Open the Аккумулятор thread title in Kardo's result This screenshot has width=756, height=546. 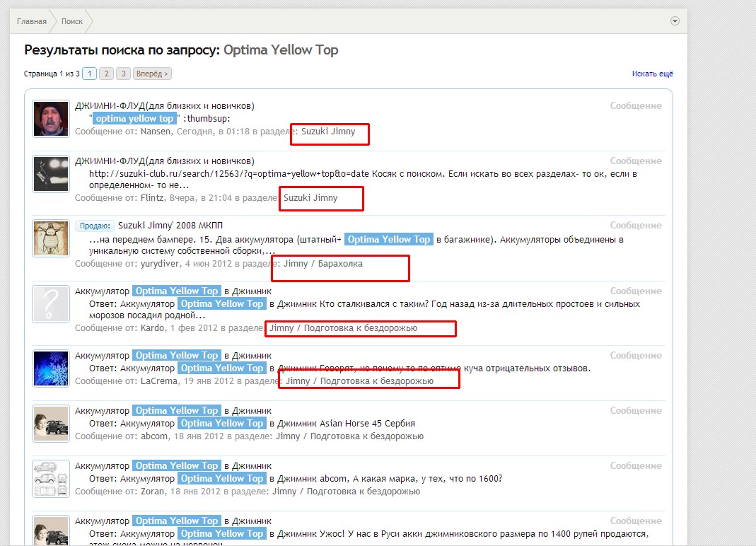(173, 291)
